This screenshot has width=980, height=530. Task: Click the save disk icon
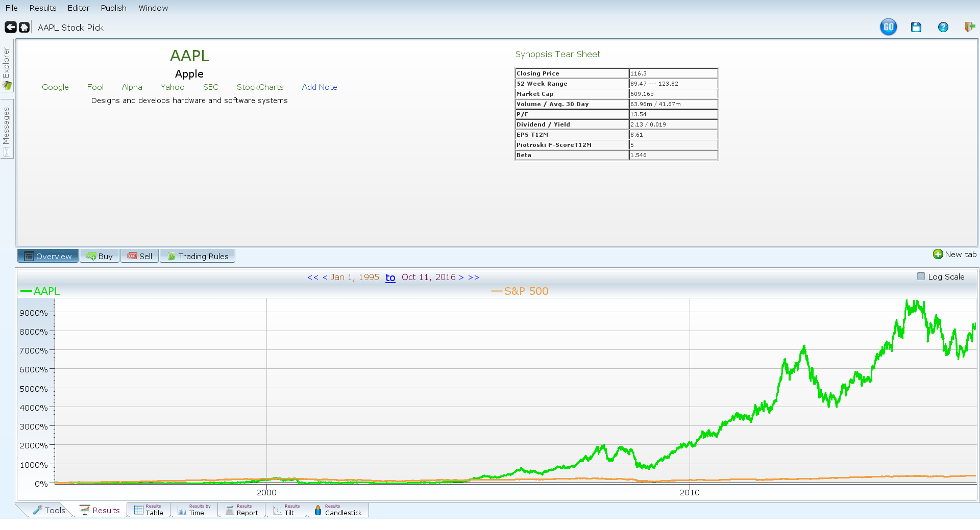point(916,27)
